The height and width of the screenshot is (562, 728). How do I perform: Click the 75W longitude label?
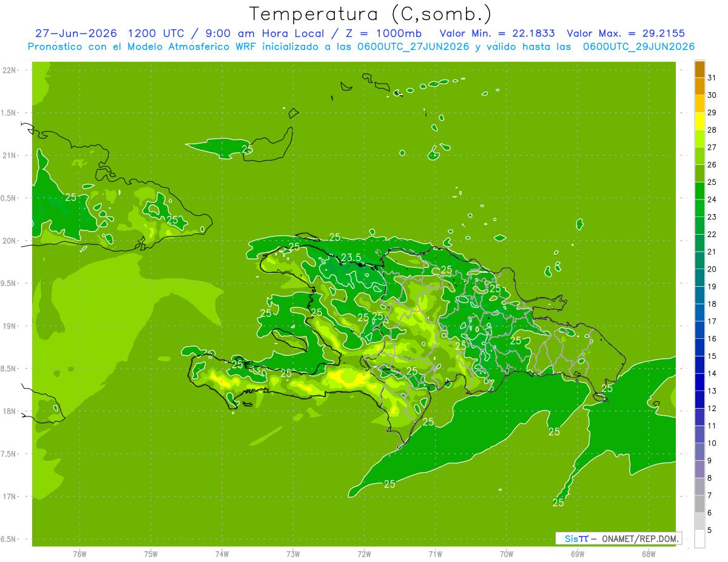click(151, 554)
